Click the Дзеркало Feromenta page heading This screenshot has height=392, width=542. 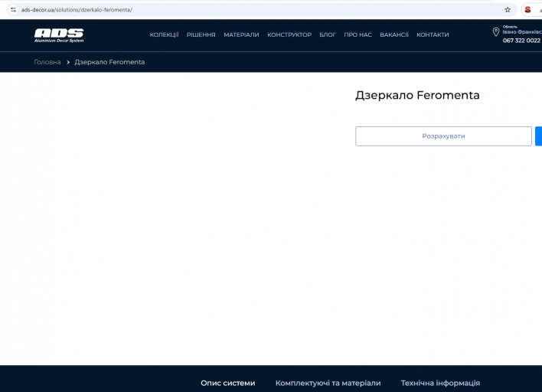417,95
